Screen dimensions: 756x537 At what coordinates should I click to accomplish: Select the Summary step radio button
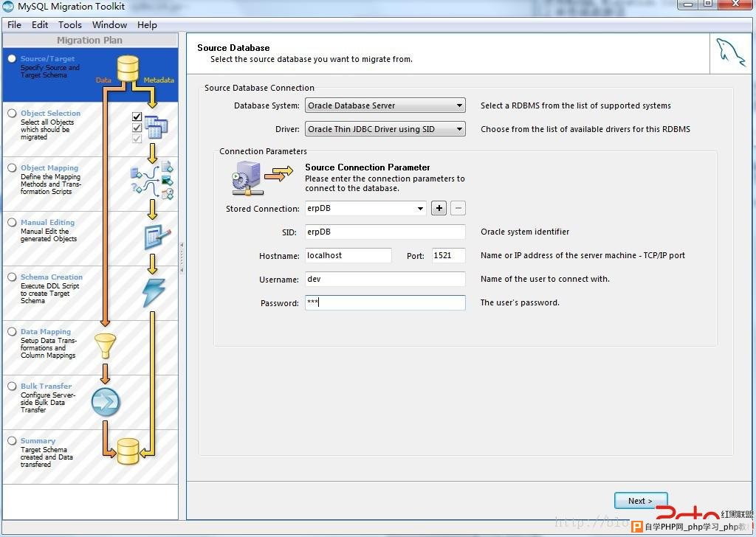pyautogui.click(x=12, y=440)
